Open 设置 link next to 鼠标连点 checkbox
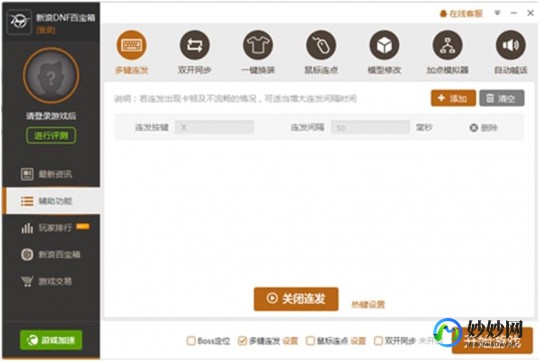The width and height of the screenshot is (540, 361). [x=358, y=341]
